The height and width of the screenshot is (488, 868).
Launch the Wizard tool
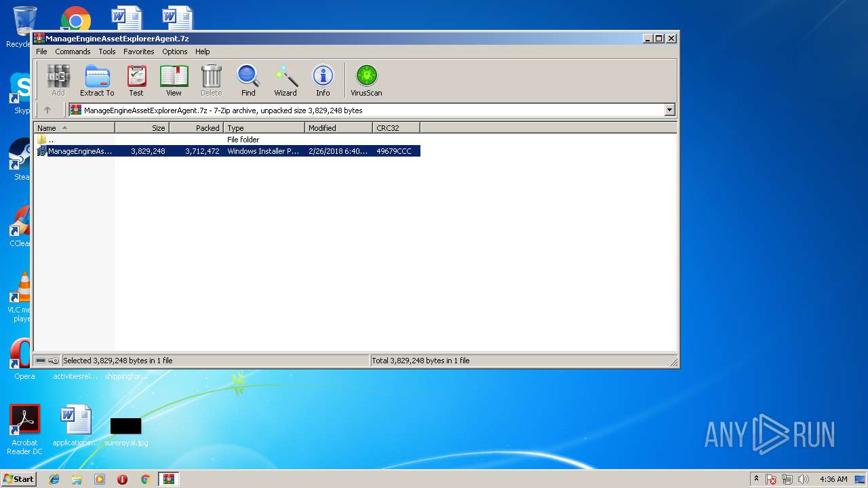285,81
